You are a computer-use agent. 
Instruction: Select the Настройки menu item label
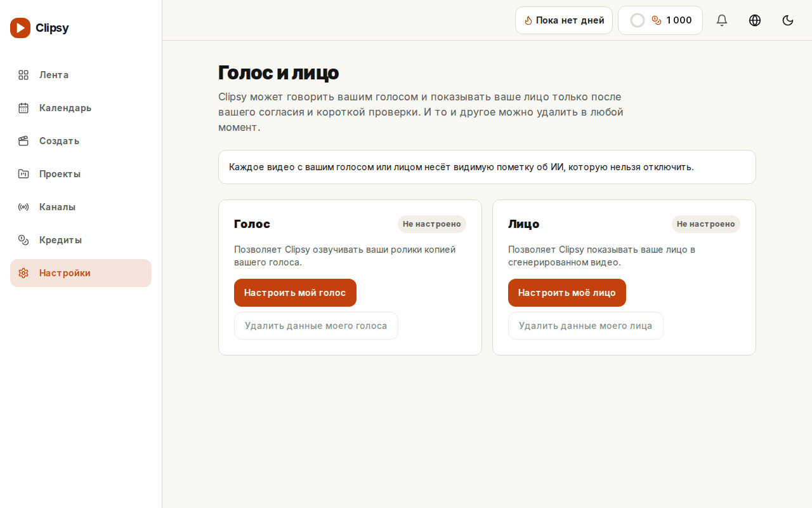coord(65,273)
